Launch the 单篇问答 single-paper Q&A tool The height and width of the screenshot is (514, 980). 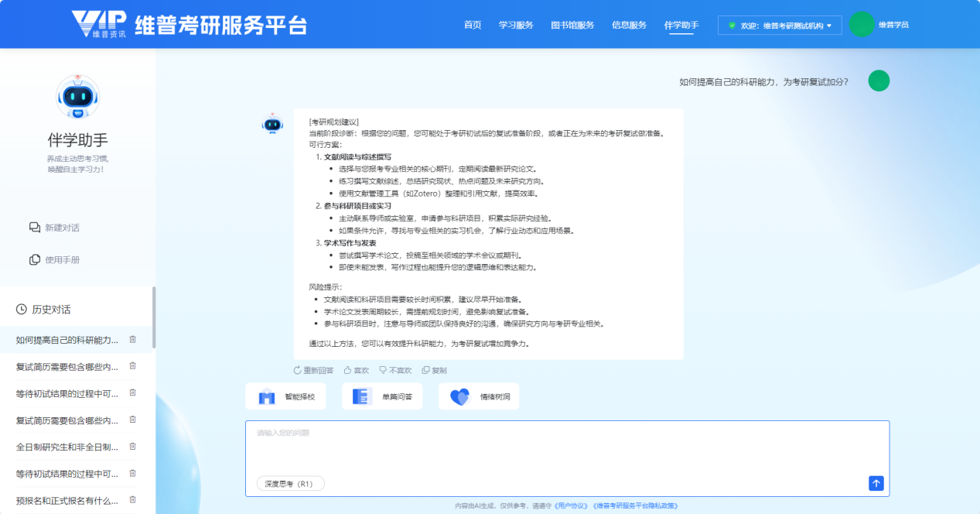click(x=382, y=397)
